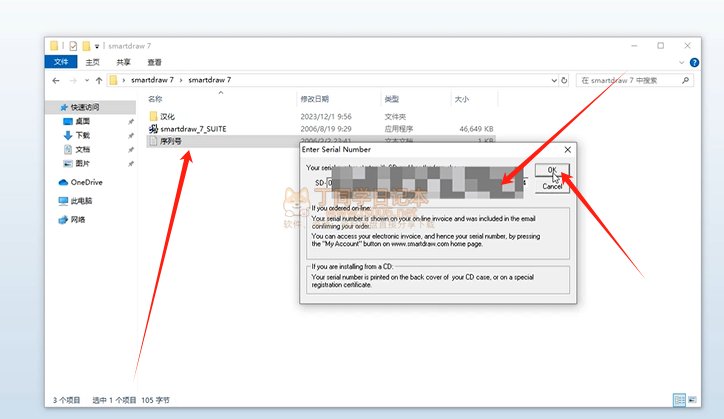Switch to large icons view

point(692,400)
